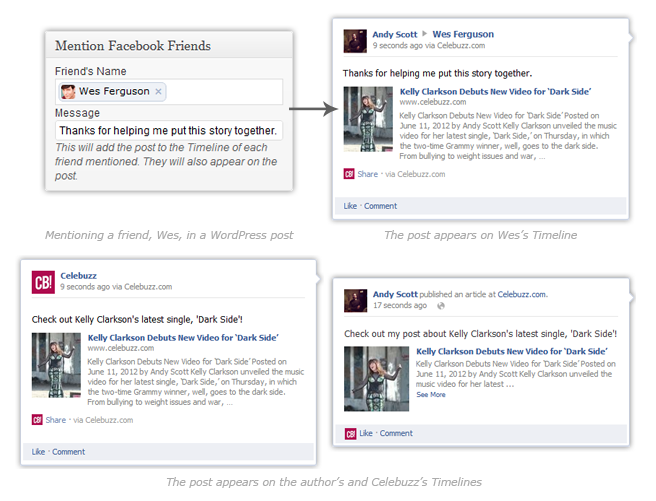Remove Wes Ferguson tag with x
Viewport: 656px width, 501px height.
click(x=159, y=92)
